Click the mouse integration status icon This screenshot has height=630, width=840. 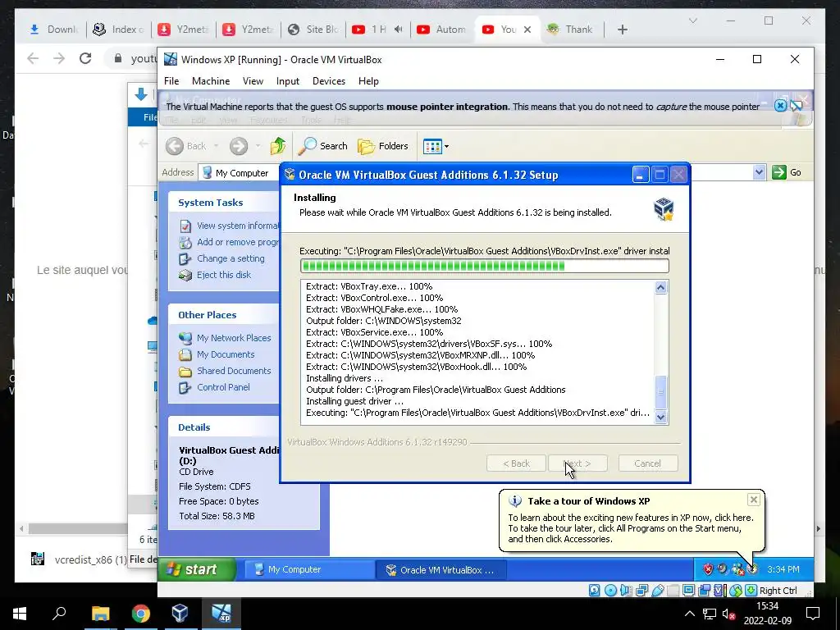pos(736,591)
